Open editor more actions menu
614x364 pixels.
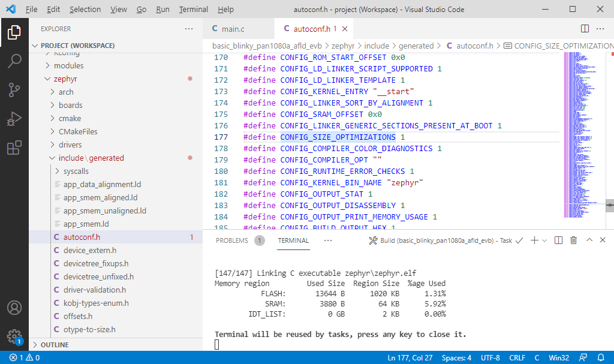tap(600, 29)
